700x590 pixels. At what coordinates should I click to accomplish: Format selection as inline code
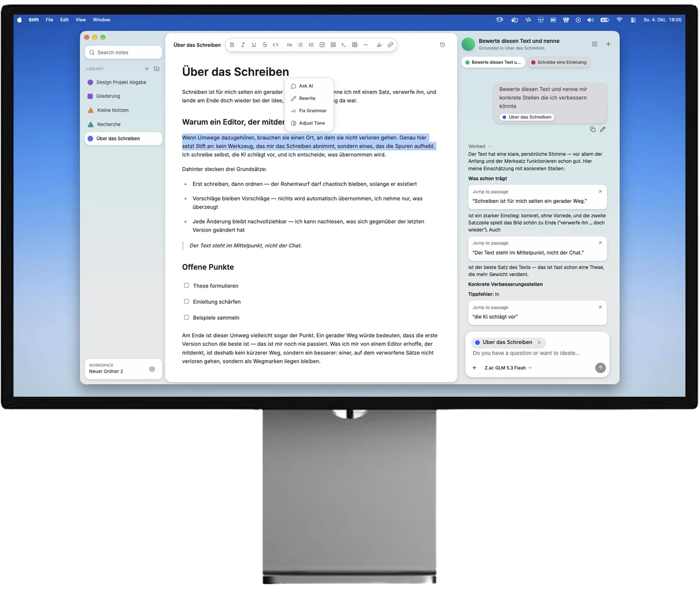tap(276, 45)
